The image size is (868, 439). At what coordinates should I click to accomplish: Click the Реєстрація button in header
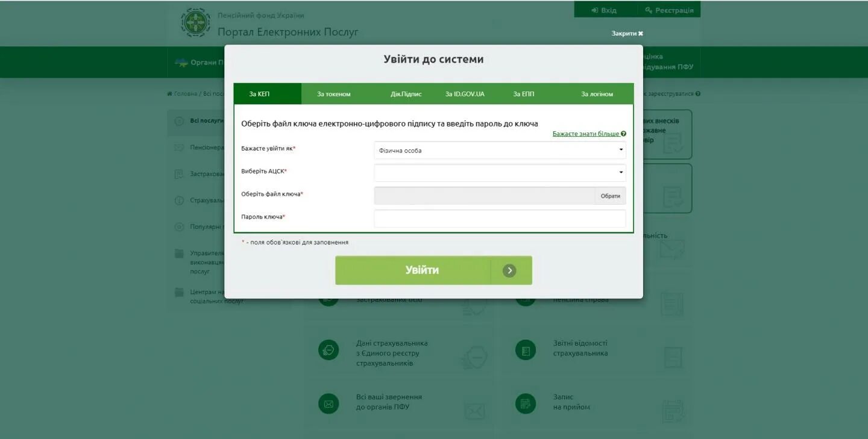669,10
